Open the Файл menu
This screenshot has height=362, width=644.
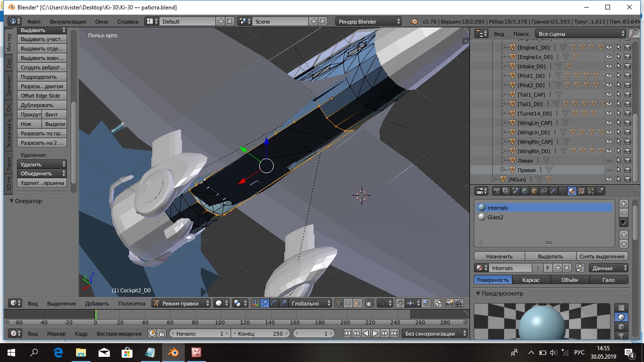33,22
